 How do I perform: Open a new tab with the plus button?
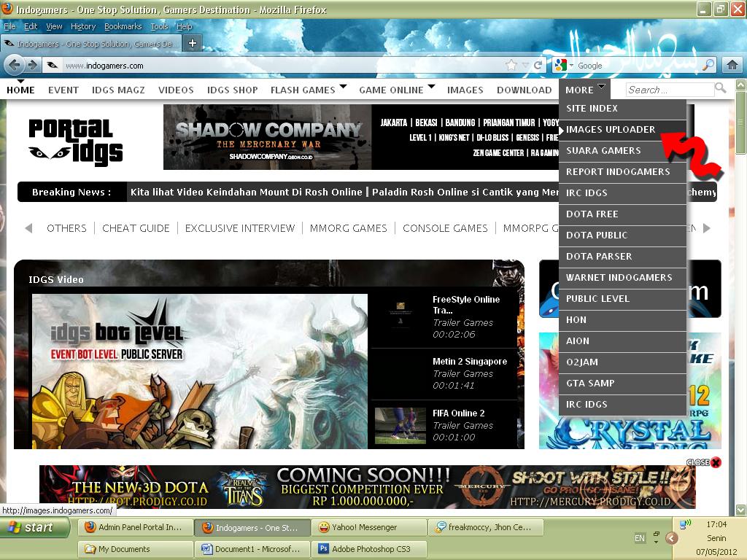(x=193, y=43)
